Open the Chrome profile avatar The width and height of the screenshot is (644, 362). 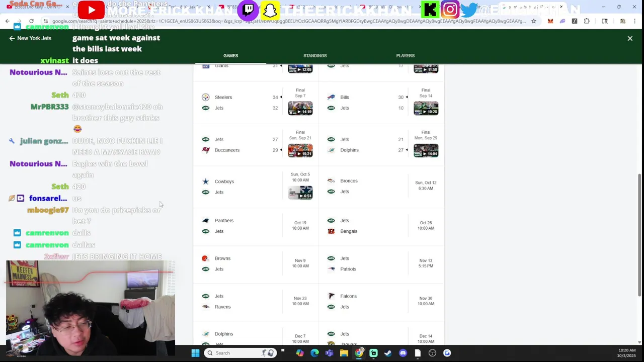622,21
